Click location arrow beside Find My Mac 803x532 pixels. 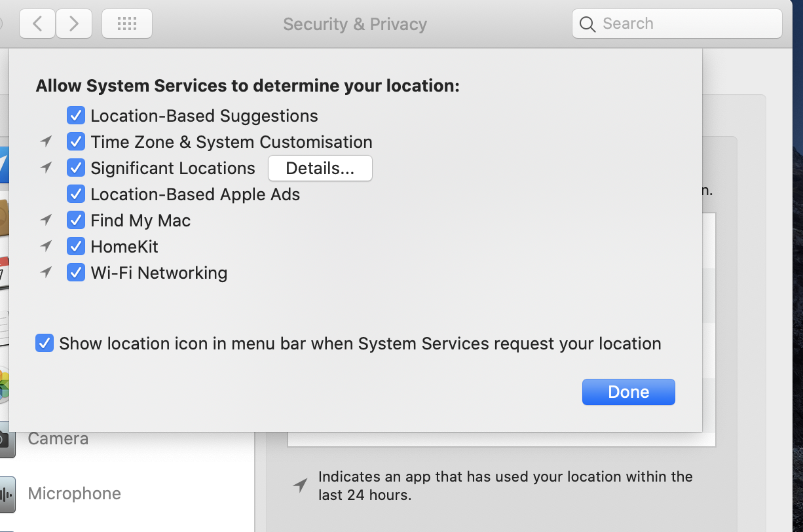pos(46,220)
